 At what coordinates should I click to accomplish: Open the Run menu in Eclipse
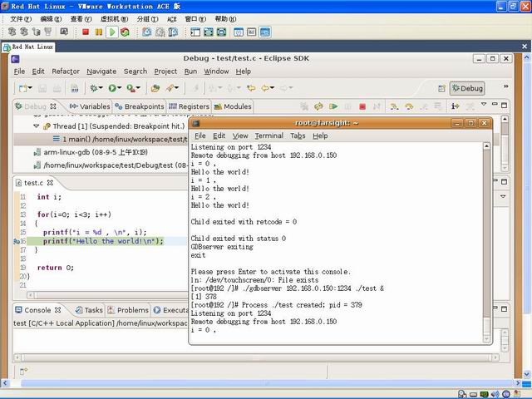[x=190, y=71]
